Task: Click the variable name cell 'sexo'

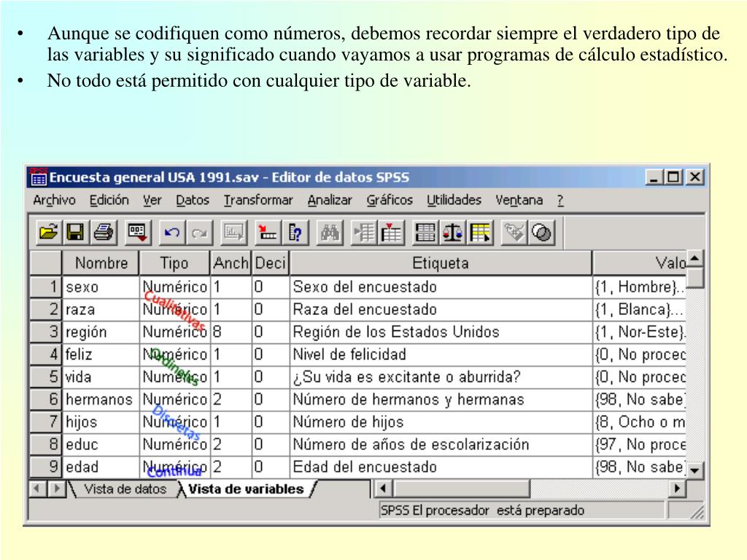Action: [101, 287]
